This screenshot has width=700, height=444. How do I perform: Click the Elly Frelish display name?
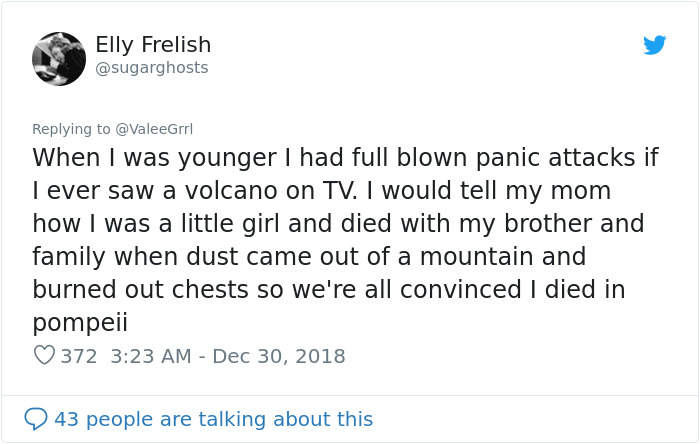[x=153, y=45]
